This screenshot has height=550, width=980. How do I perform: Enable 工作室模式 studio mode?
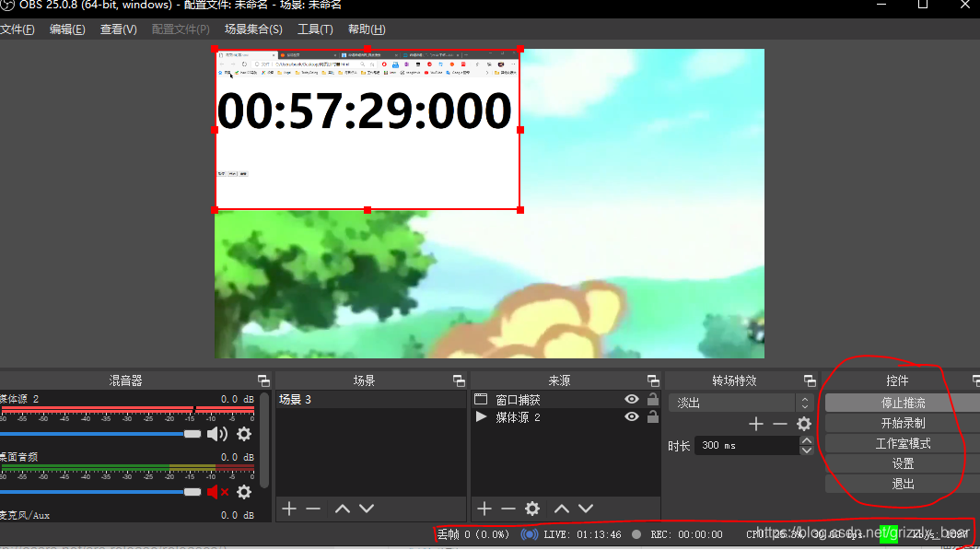tap(903, 443)
